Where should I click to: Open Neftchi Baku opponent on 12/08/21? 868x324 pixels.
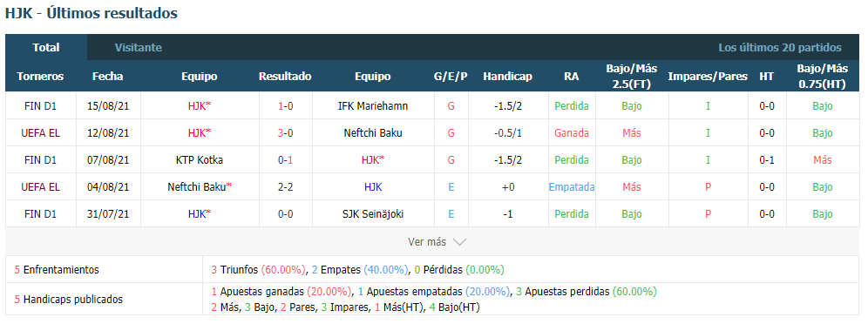pyautogui.click(x=373, y=132)
